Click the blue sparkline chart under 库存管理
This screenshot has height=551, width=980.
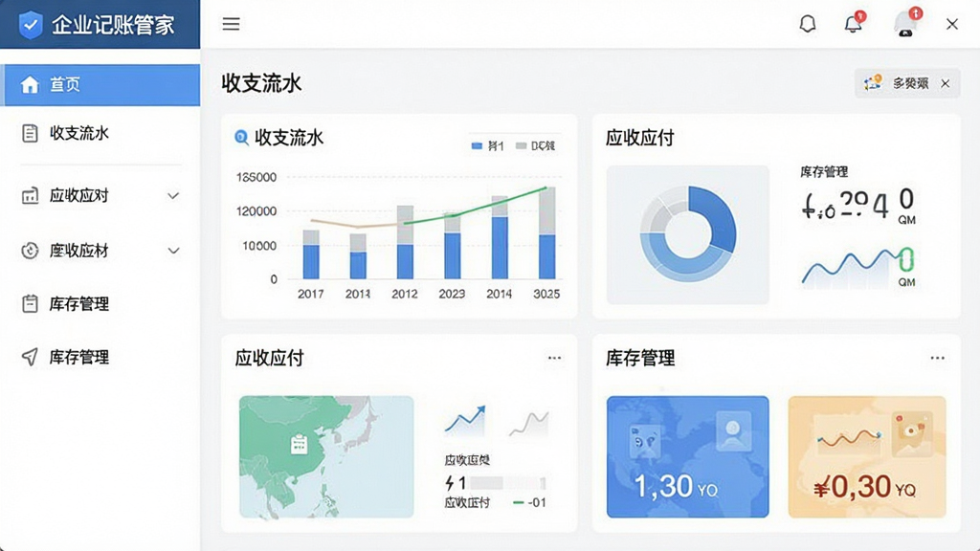(x=850, y=268)
